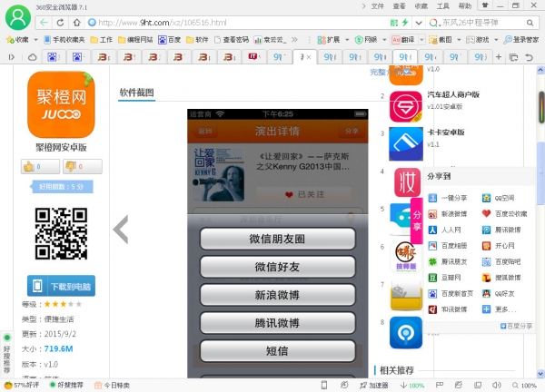
Task: Share to QQ空间
Action: click(498, 198)
